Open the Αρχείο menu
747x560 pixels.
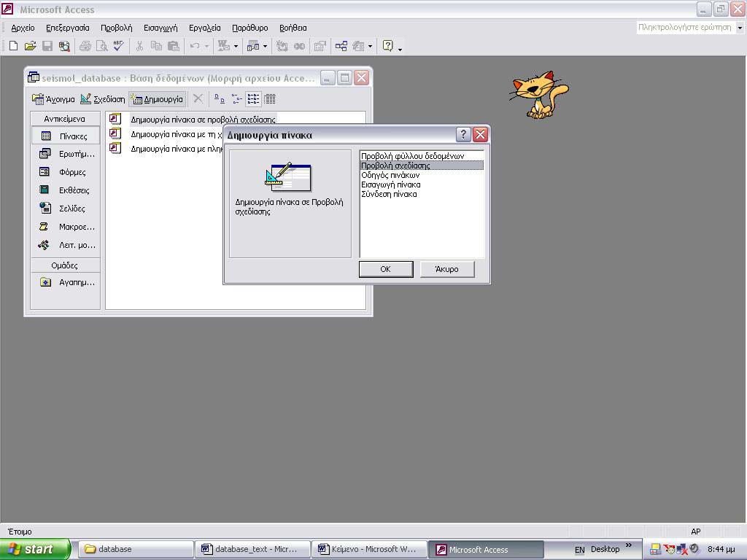click(x=23, y=28)
